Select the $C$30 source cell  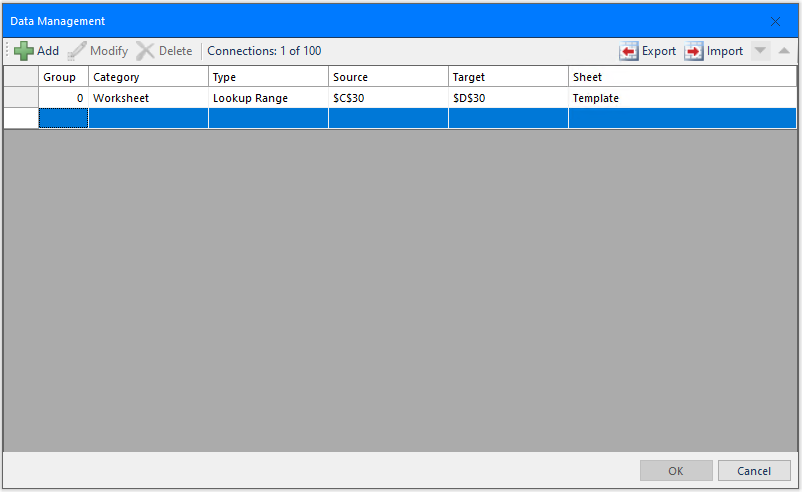pyautogui.click(x=389, y=98)
